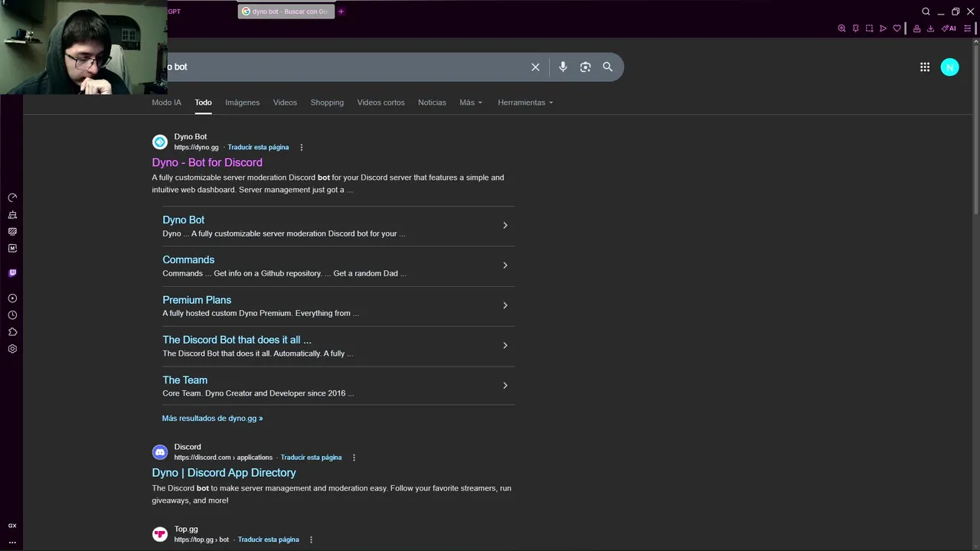Open the profile account icon in toolbar
Image resolution: width=980 pixels, height=551 pixels.
(x=916, y=28)
